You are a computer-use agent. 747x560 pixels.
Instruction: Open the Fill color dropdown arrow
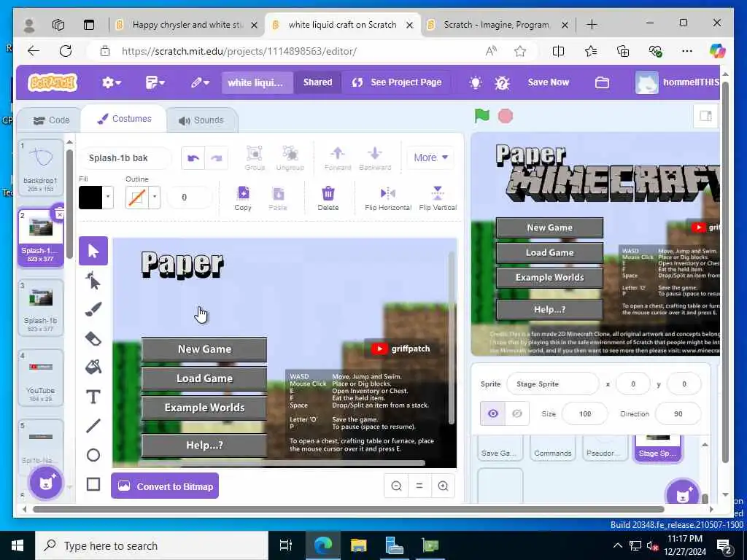pyautogui.click(x=108, y=197)
